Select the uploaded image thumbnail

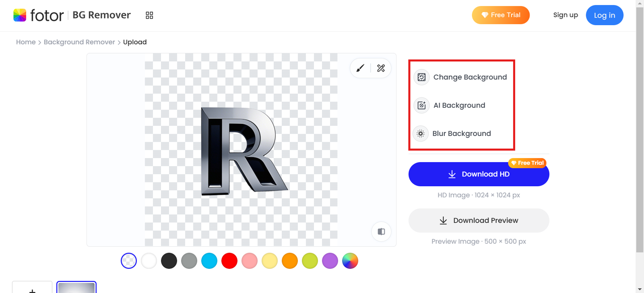click(x=76, y=287)
